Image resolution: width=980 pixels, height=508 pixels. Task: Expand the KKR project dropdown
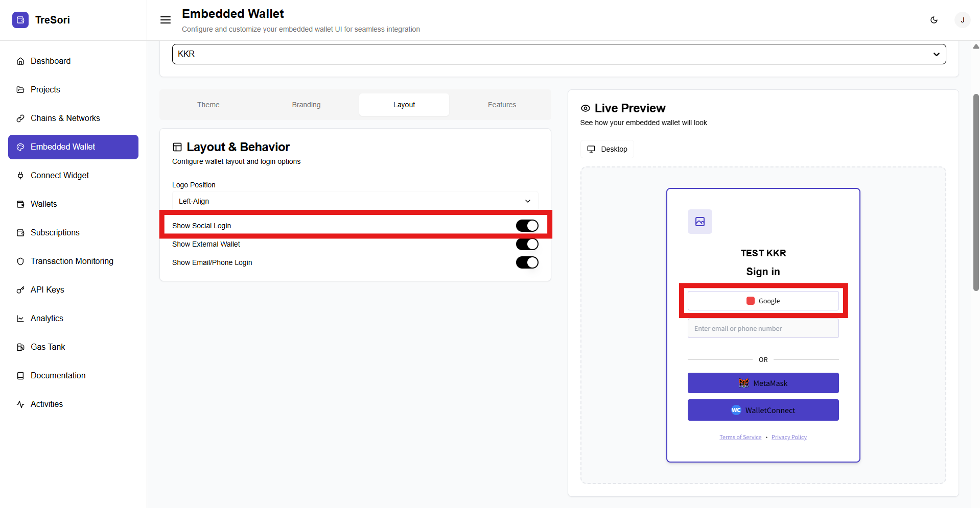pos(558,54)
